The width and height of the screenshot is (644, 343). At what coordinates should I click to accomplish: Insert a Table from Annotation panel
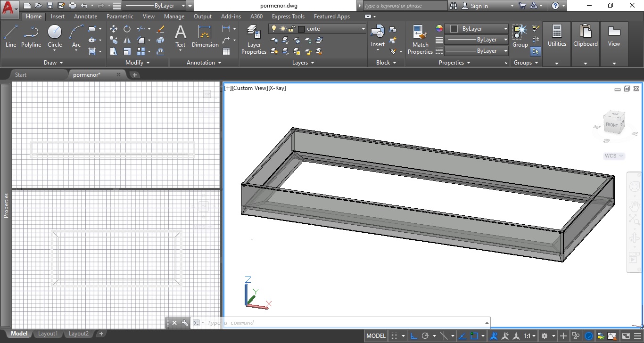(x=226, y=51)
